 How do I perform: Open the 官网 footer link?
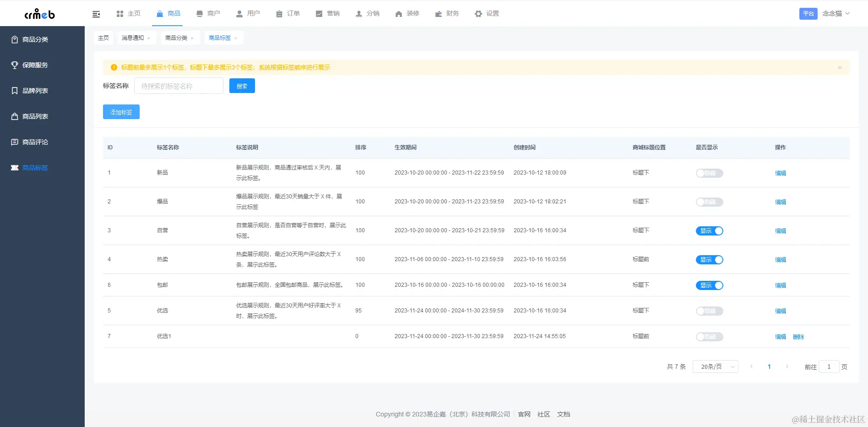(524, 414)
